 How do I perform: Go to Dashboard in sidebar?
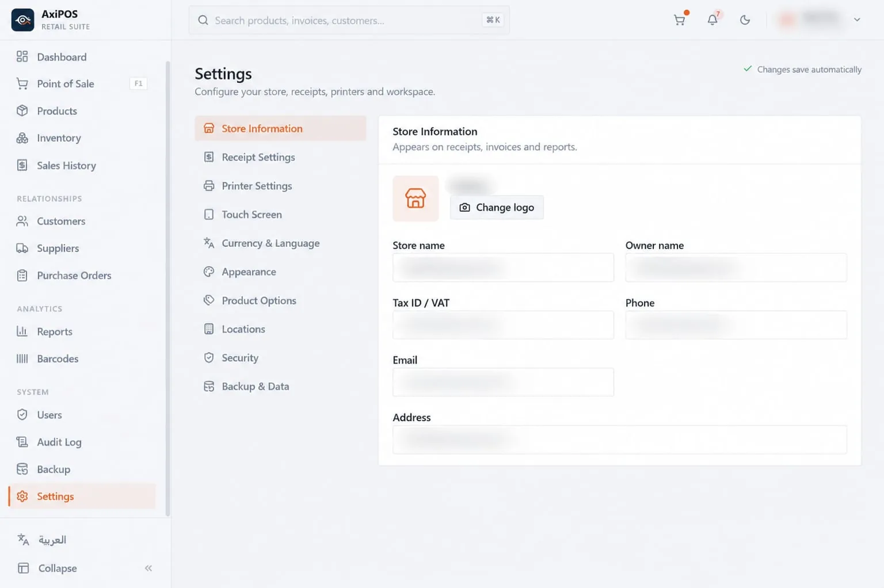(82, 56)
